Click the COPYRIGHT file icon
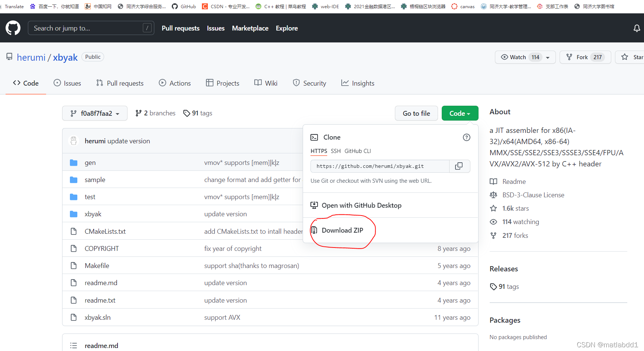The image size is (644, 351). [74, 248]
